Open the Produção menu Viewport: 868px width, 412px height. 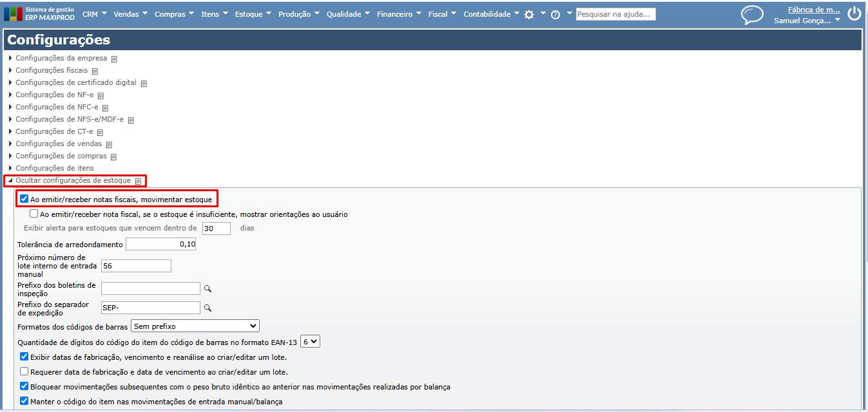298,14
